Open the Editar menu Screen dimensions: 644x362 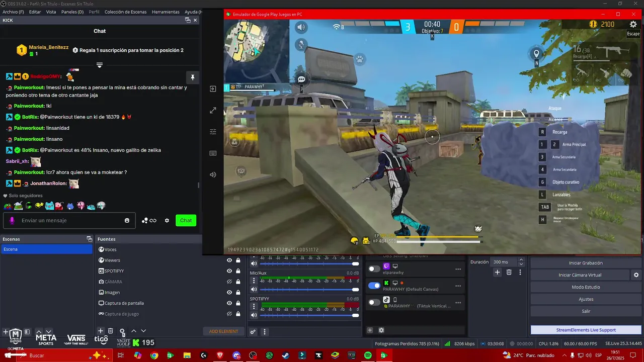[35, 12]
